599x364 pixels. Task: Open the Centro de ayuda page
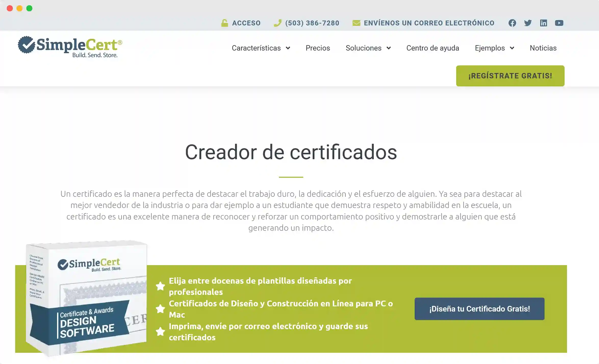tap(432, 48)
